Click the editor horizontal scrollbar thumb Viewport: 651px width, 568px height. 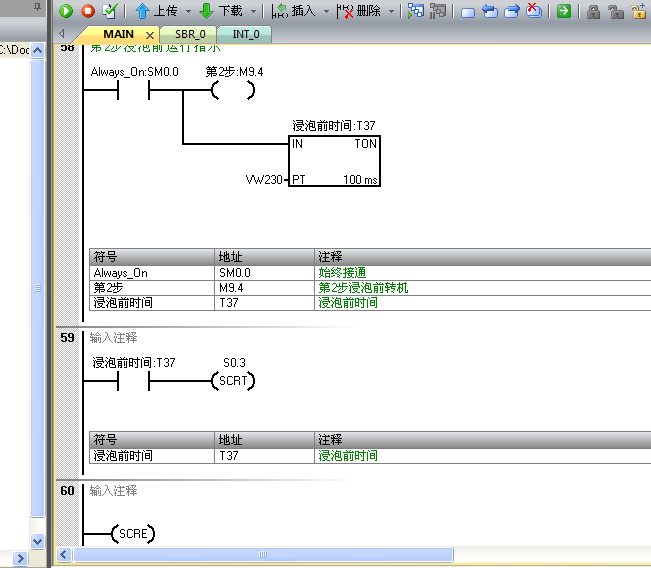[263, 554]
